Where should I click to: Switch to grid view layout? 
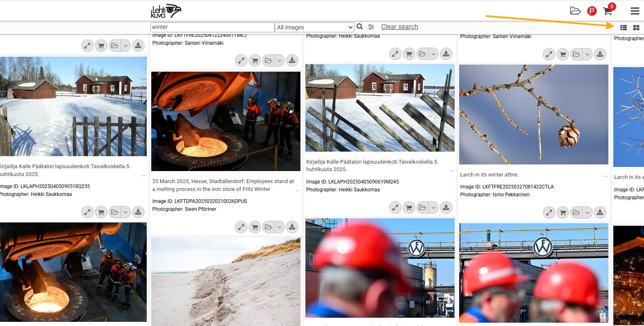[x=636, y=28]
